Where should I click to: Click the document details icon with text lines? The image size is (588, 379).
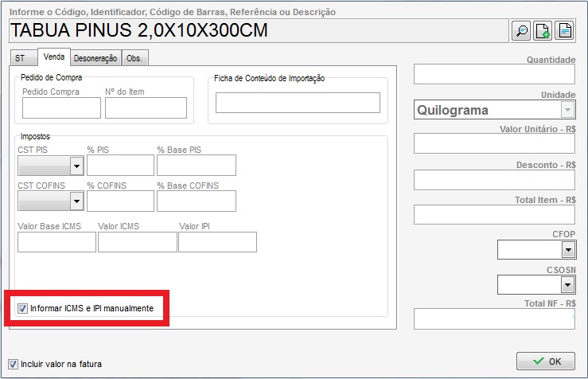pyautogui.click(x=565, y=31)
